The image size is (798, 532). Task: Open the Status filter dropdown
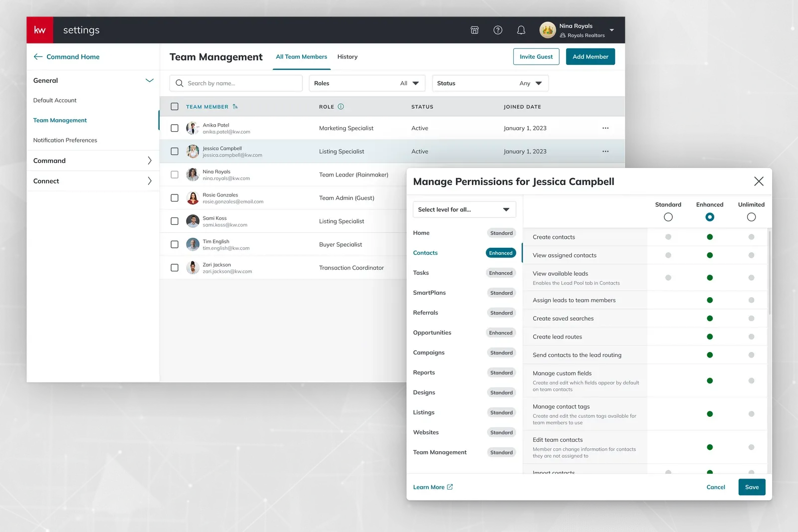coord(490,83)
